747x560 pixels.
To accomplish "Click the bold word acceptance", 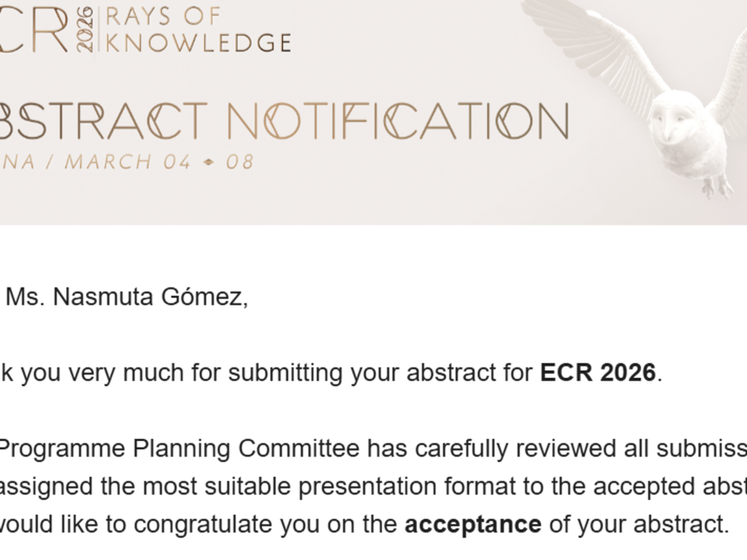I will pyautogui.click(x=473, y=525).
